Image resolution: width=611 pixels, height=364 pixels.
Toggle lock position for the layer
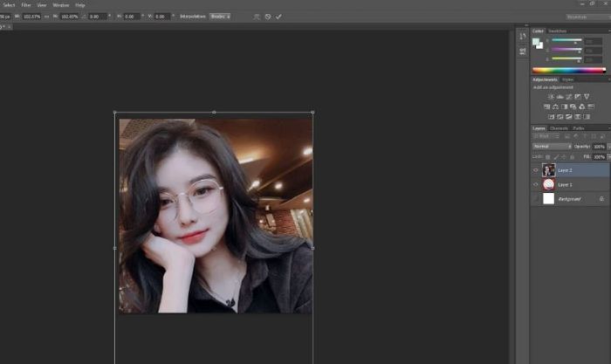(x=564, y=157)
